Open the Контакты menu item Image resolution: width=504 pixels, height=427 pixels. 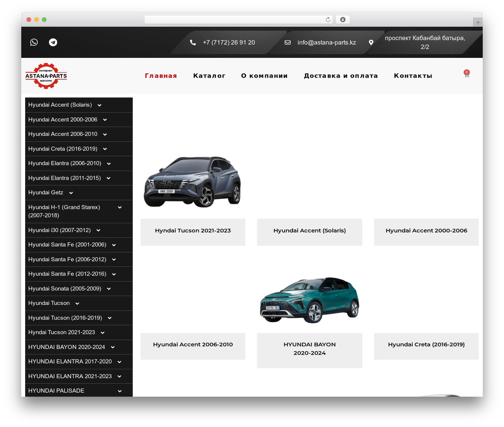[x=413, y=76]
